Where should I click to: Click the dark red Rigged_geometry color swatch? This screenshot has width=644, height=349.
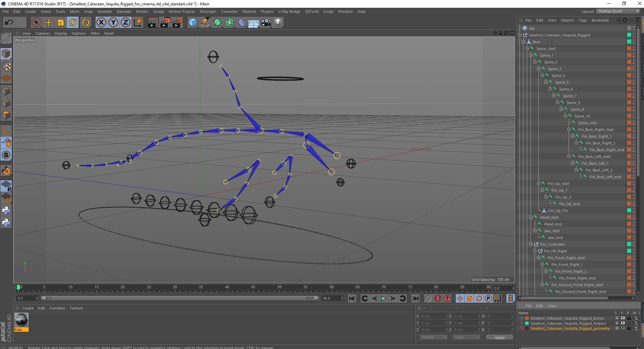[x=527, y=328]
